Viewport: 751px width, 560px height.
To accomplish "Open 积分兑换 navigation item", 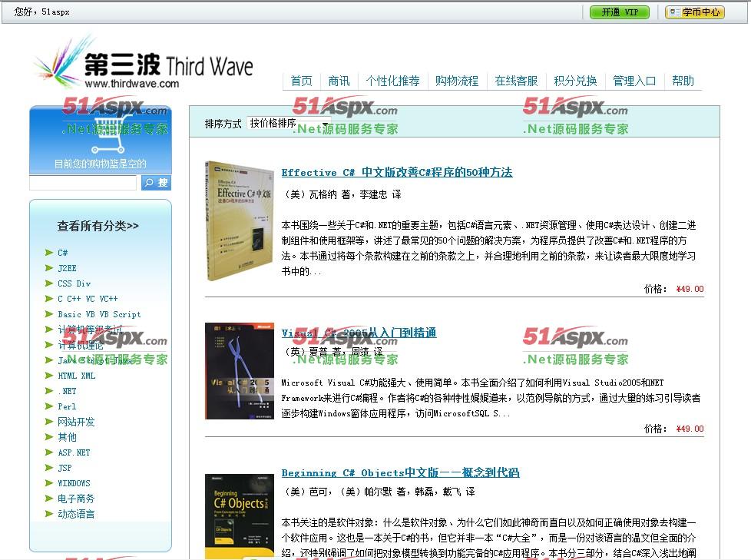I will [x=575, y=81].
